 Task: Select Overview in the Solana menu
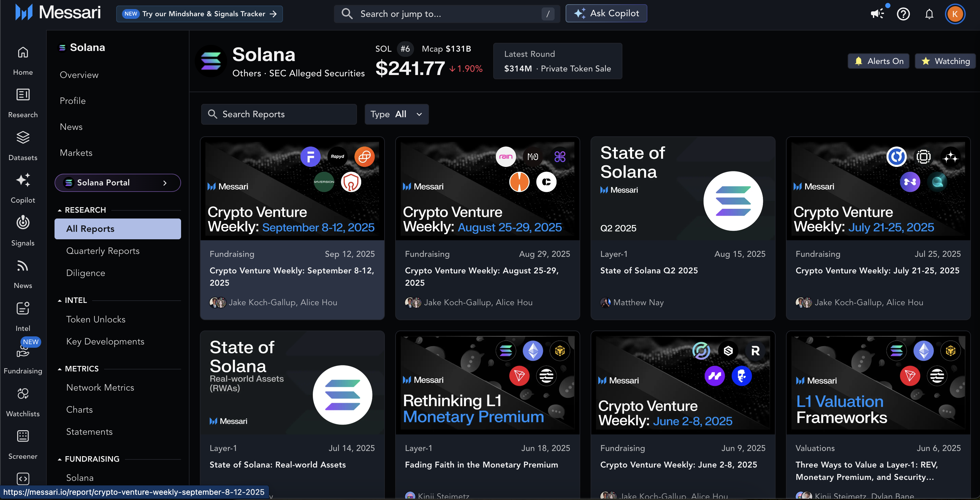point(79,75)
